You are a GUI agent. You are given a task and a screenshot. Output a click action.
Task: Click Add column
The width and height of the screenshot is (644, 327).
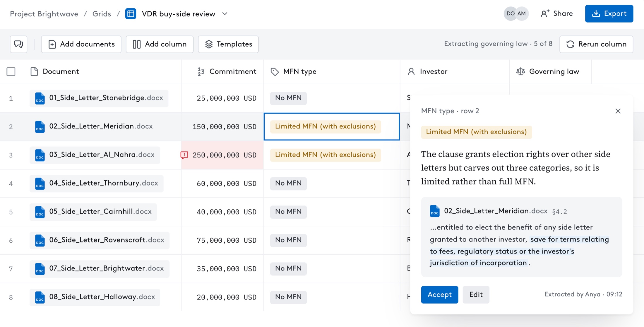(160, 44)
